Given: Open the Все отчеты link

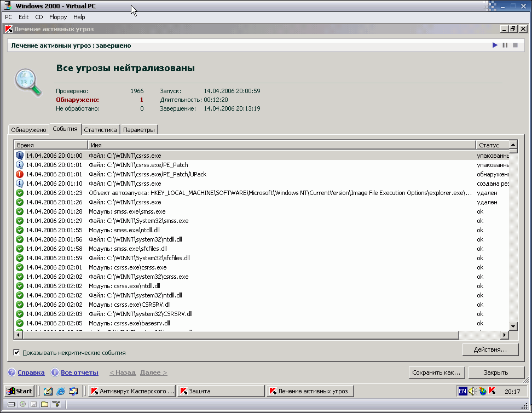Looking at the screenshot, I should tap(79, 372).
